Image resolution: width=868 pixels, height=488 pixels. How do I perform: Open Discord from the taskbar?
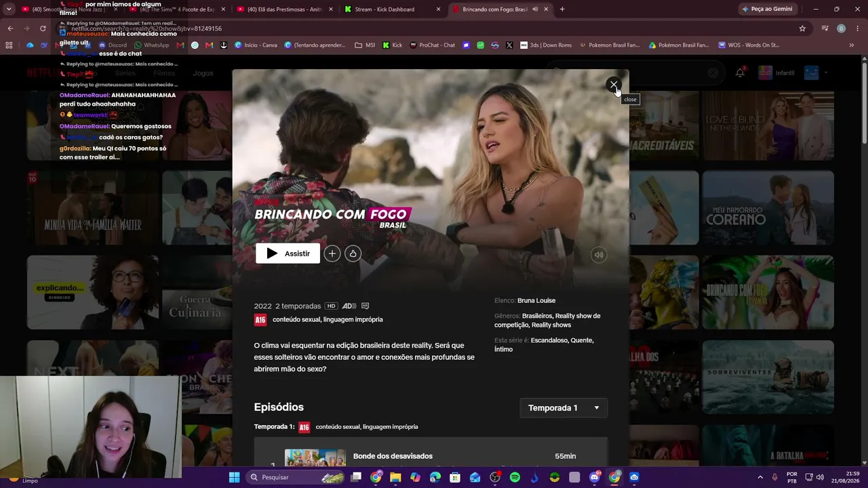coord(595,477)
